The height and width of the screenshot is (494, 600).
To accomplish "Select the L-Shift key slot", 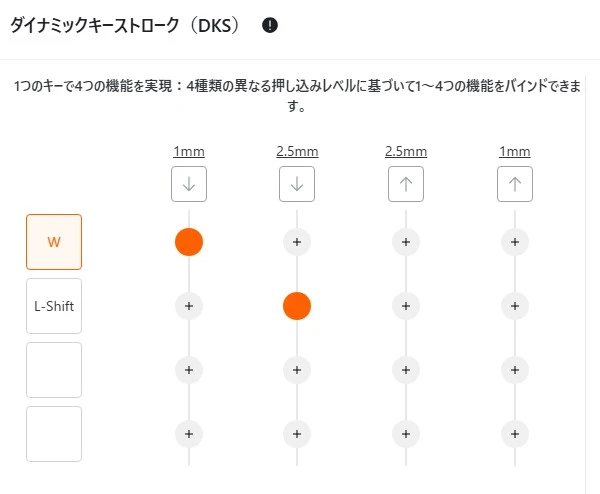I will pyautogui.click(x=54, y=306).
